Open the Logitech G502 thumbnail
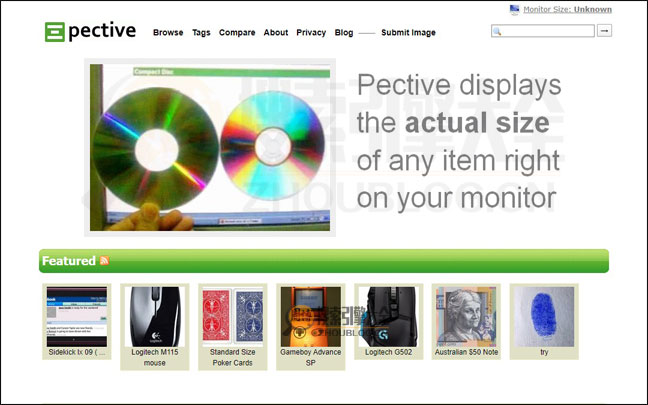The width and height of the screenshot is (648, 405). [388, 317]
